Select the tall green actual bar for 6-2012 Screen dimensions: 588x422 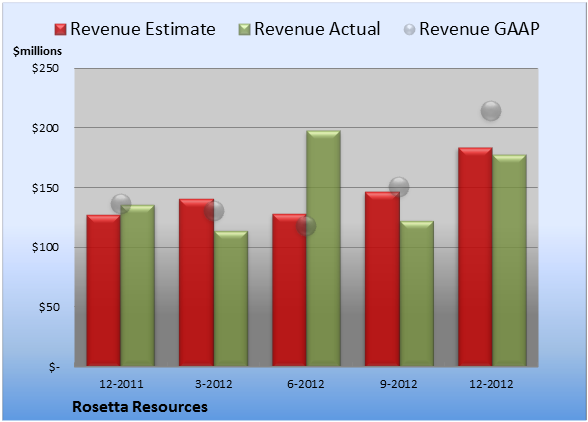coord(323,248)
